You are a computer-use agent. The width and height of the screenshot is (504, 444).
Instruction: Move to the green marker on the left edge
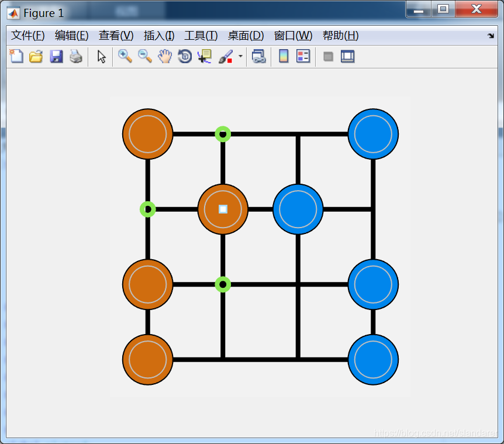coord(148,209)
